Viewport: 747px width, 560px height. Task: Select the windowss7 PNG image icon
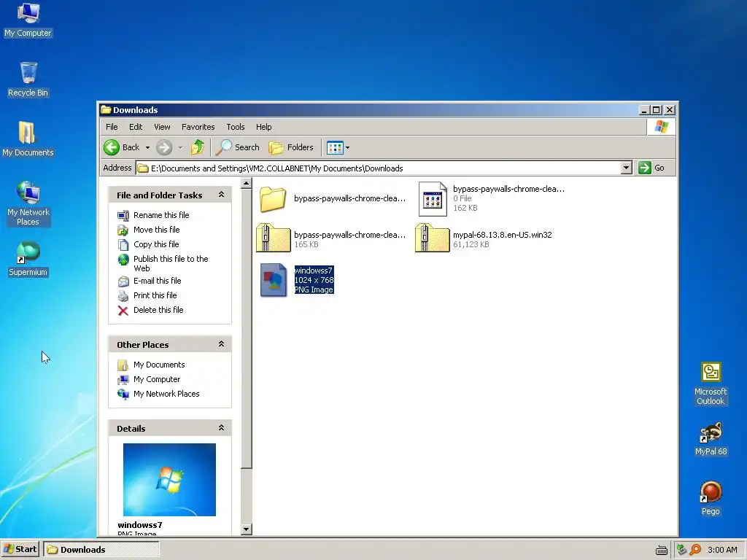(x=274, y=280)
